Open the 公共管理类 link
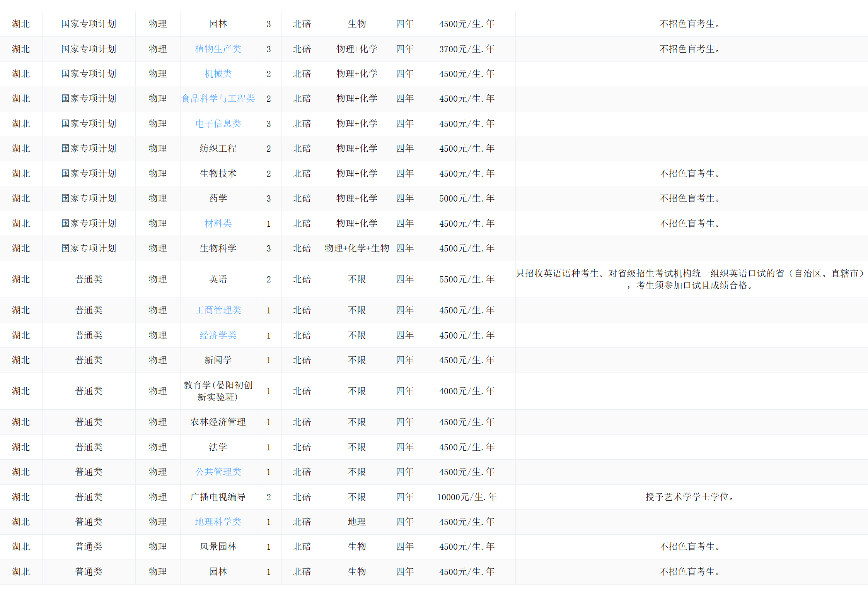868x614 pixels. 218,472
